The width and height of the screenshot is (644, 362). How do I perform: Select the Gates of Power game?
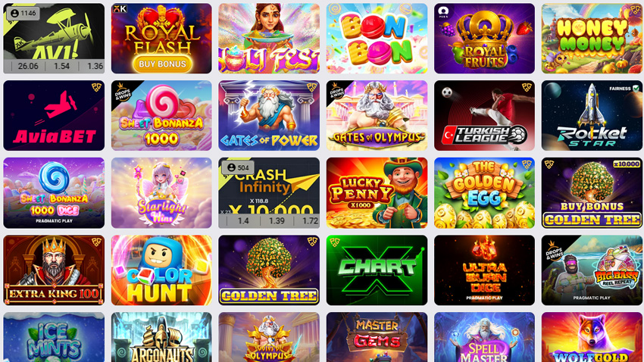tap(269, 115)
